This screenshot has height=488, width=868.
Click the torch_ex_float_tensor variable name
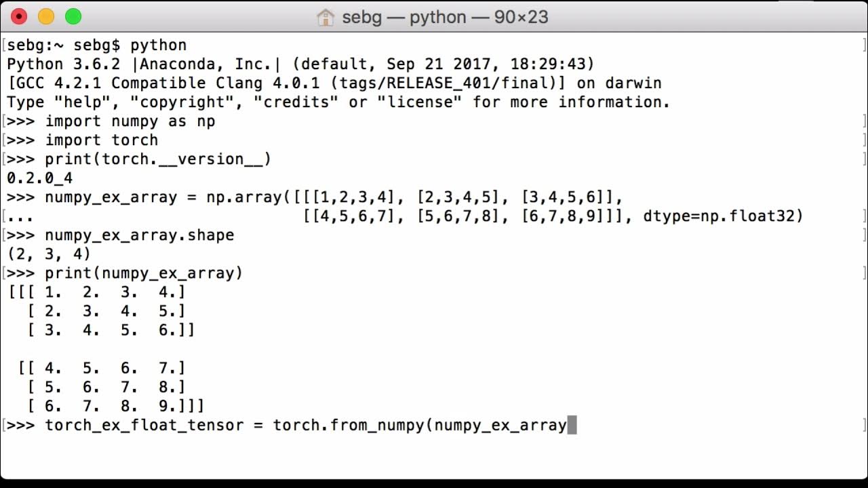coord(144,425)
